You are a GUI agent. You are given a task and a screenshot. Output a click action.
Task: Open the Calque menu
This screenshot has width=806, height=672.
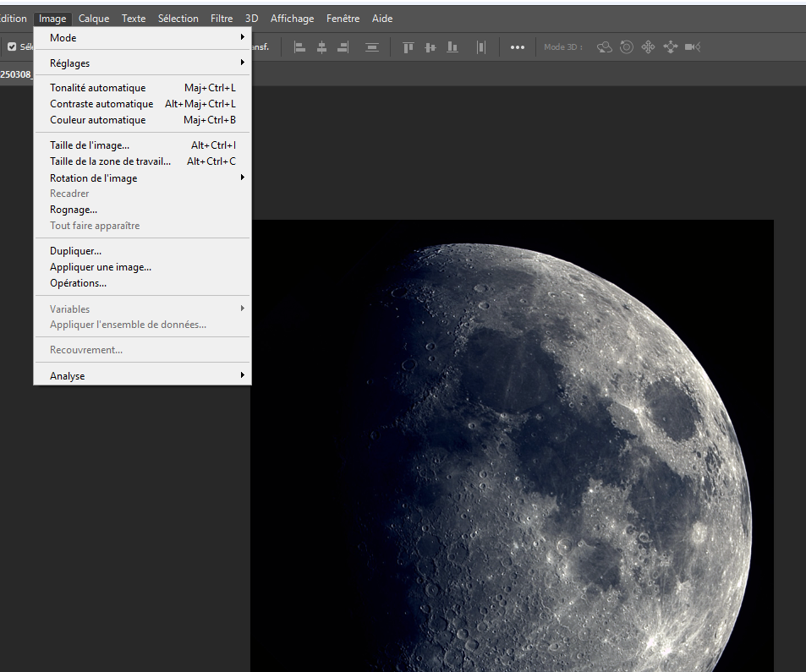pos(94,19)
